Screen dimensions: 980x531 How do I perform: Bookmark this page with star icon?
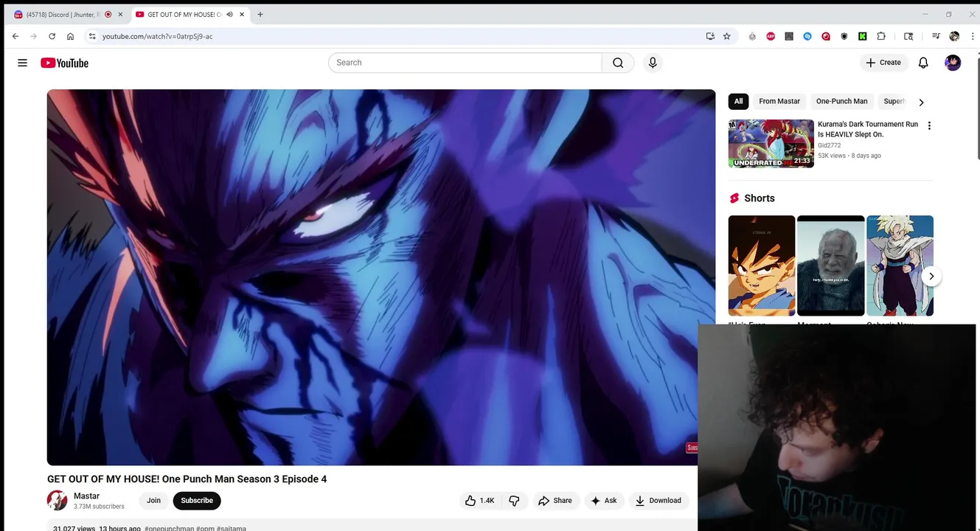pyautogui.click(x=727, y=36)
